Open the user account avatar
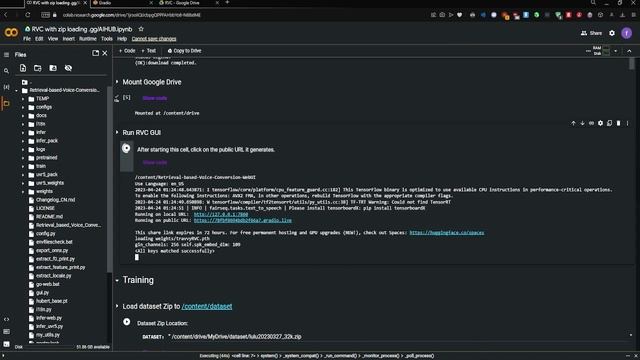Viewport: 640px width, 360px height. (x=627, y=33)
